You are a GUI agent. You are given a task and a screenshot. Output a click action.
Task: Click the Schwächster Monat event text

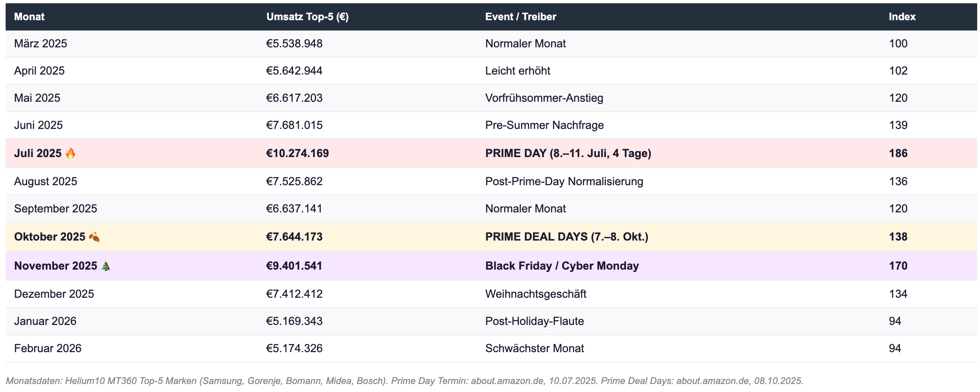(535, 348)
